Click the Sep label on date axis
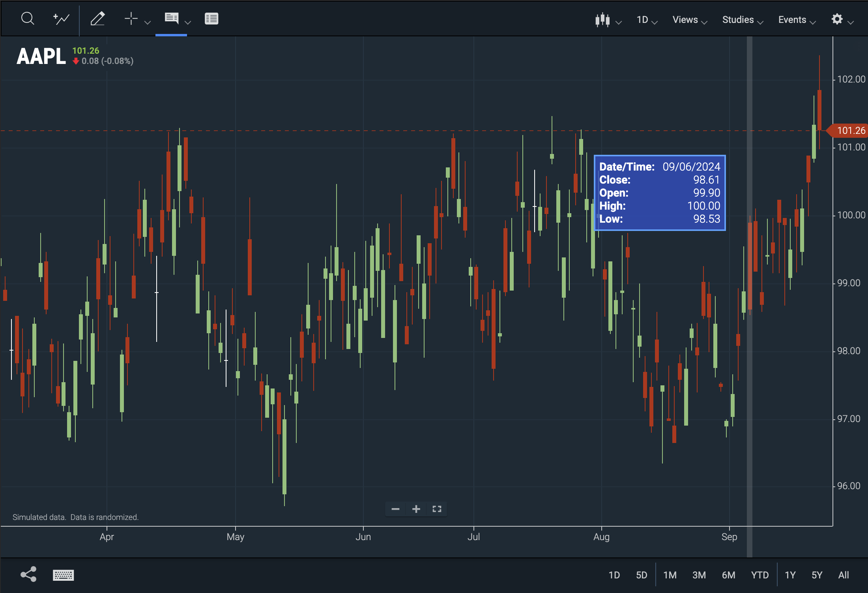The width and height of the screenshot is (868, 593). pyautogui.click(x=729, y=537)
